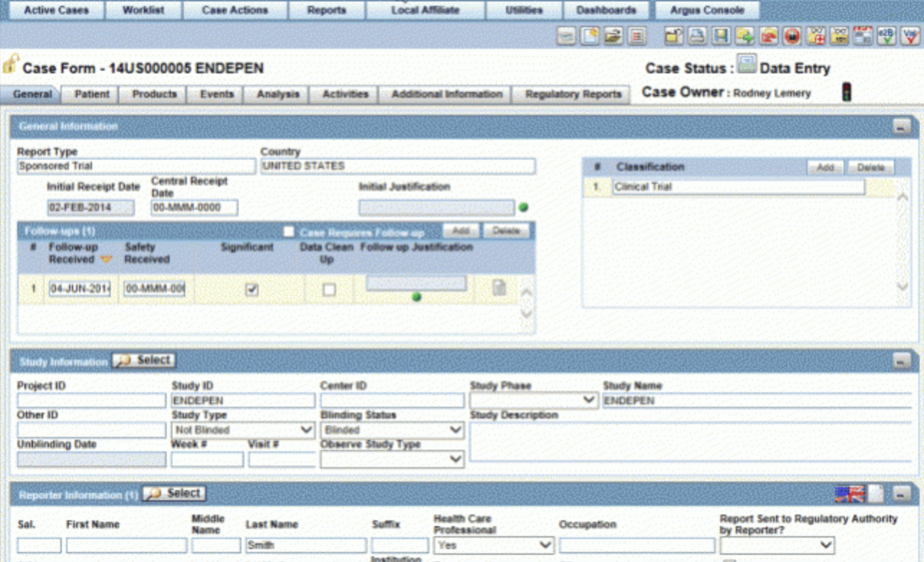Click the E2B check toolbar icon
The image size is (924, 562).
point(887,36)
